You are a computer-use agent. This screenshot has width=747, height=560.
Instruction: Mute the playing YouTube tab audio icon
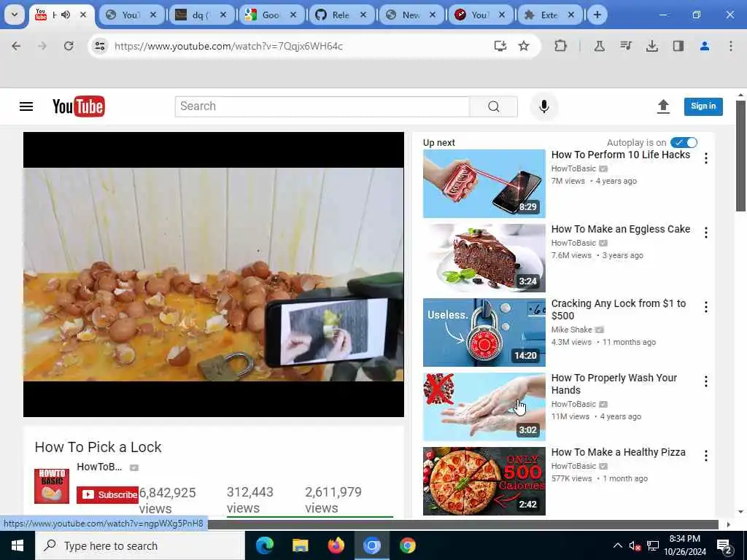[66, 15]
